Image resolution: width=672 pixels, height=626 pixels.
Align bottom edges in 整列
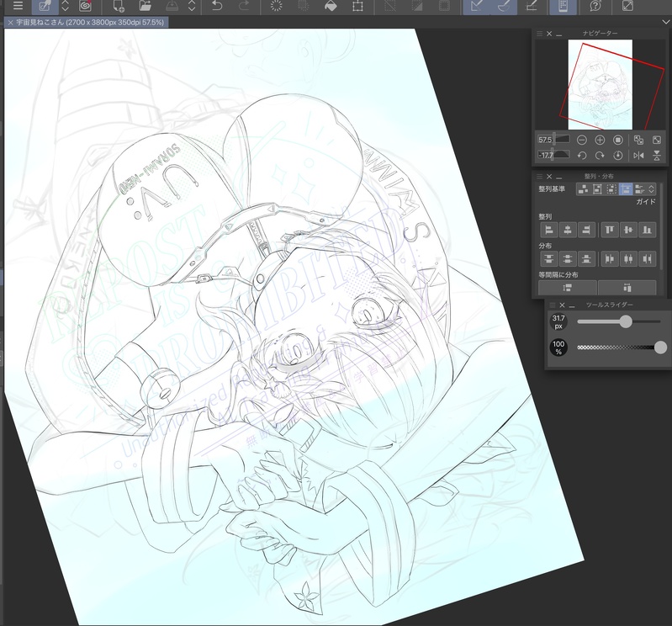[647, 231]
